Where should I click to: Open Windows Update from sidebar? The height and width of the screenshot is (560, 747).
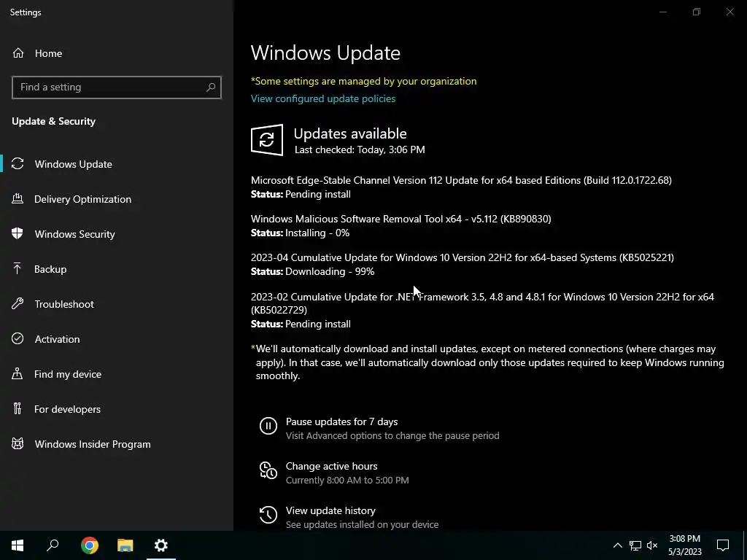point(74,164)
